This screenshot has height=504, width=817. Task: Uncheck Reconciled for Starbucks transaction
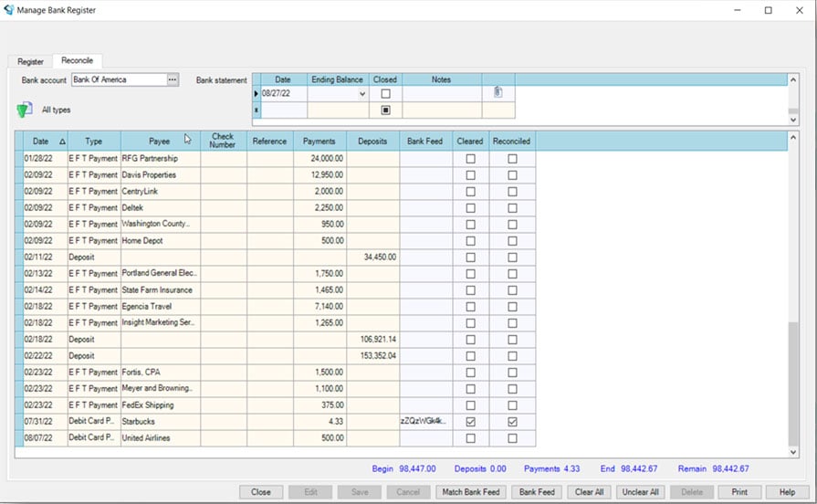(x=512, y=422)
